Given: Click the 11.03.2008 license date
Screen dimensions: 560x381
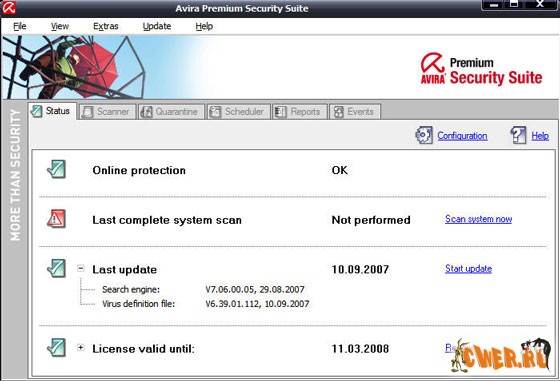Looking at the screenshot, I should pos(360,349).
